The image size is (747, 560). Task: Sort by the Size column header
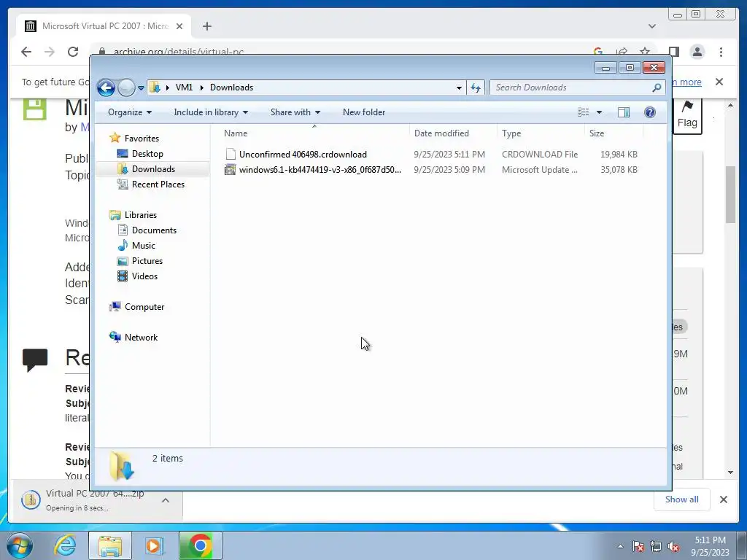(614, 133)
